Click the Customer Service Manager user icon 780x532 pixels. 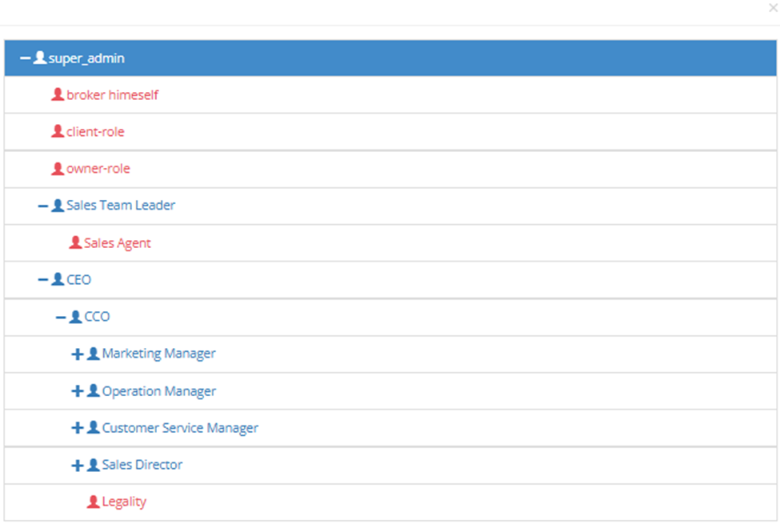tap(93, 427)
